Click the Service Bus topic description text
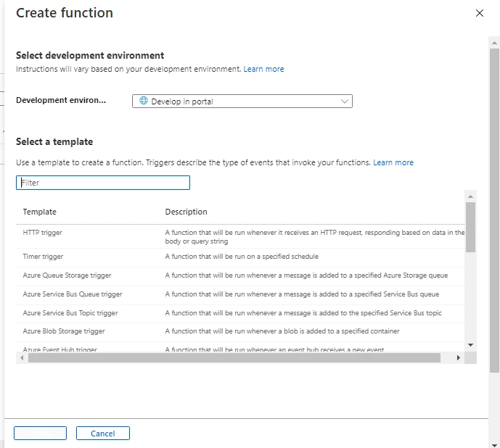This screenshot has width=500, height=448. tap(303, 313)
